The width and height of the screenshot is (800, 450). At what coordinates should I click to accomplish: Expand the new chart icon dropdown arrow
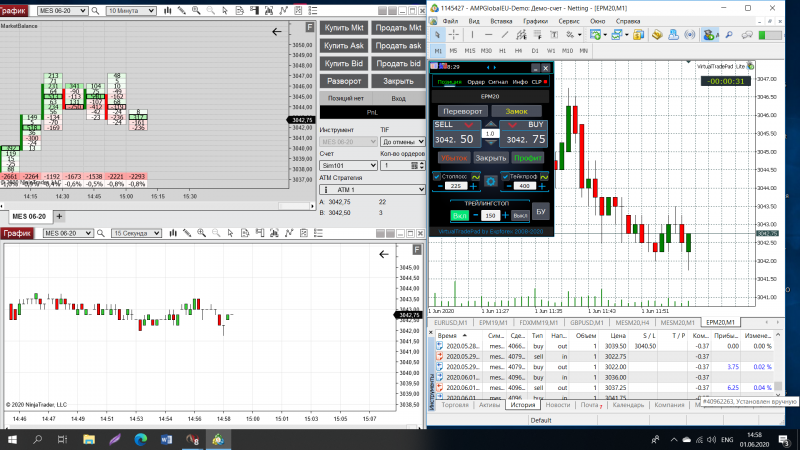[605, 35]
